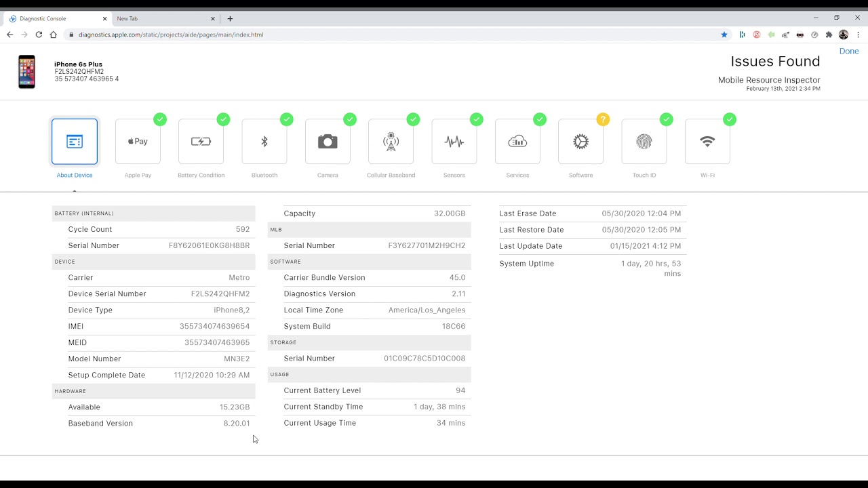868x488 pixels.
Task: Open the Software gear icon
Action: (580, 142)
